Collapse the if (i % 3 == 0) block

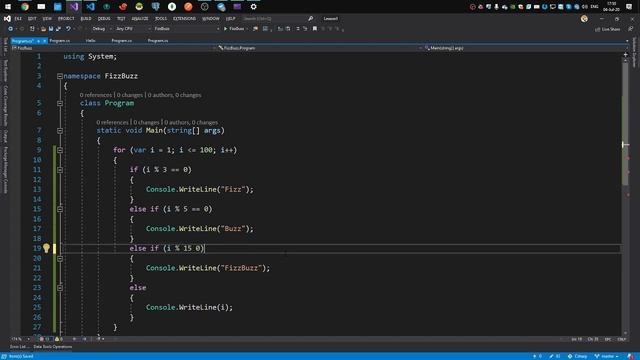(x=60, y=170)
